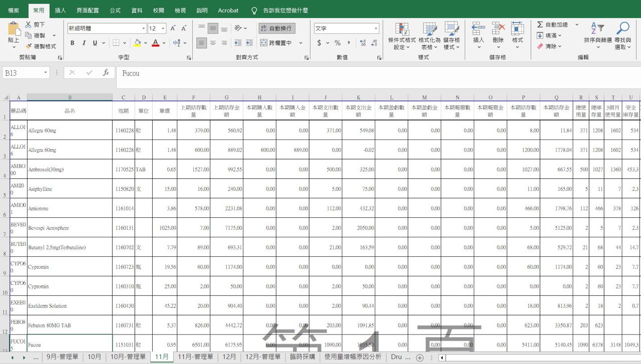The height and width of the screenshot is (364, 641).
Task: Open the Name Box dropdown arrow
Action: coord(46,73)
